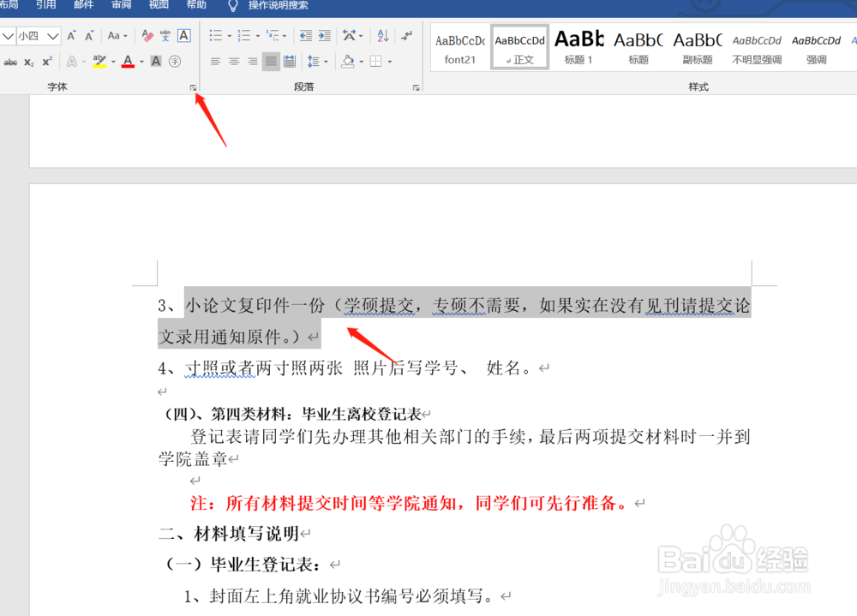Viewport: 857px width, 616px height.
Task: Click the Phonetic Guide (拼音指南) icon
Action: (x=166, y=35)
